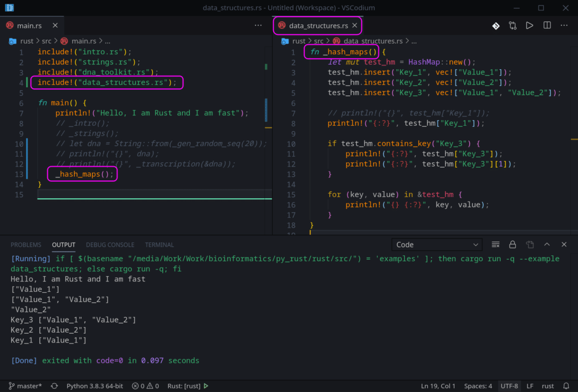Maximize the panel with the chevron up

[547, 244]
